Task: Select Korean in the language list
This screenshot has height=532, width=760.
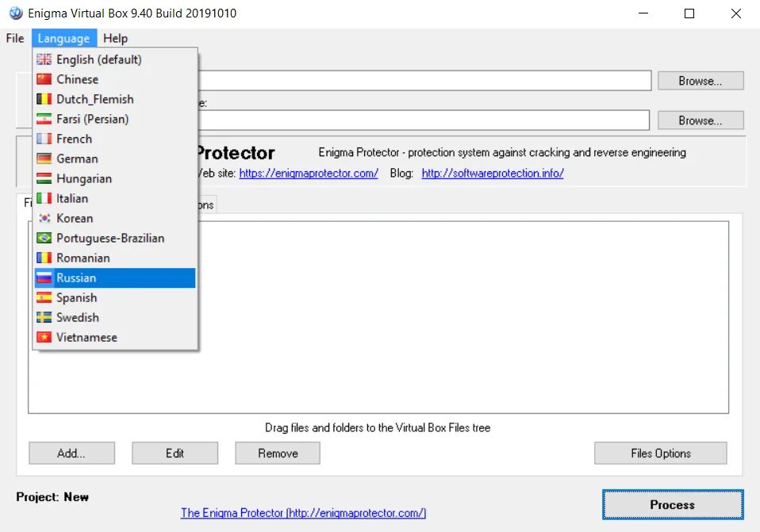Action: 115,218
